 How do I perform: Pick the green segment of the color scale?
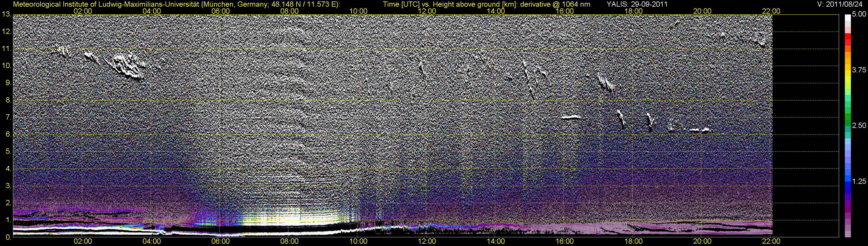click(847, 116)
